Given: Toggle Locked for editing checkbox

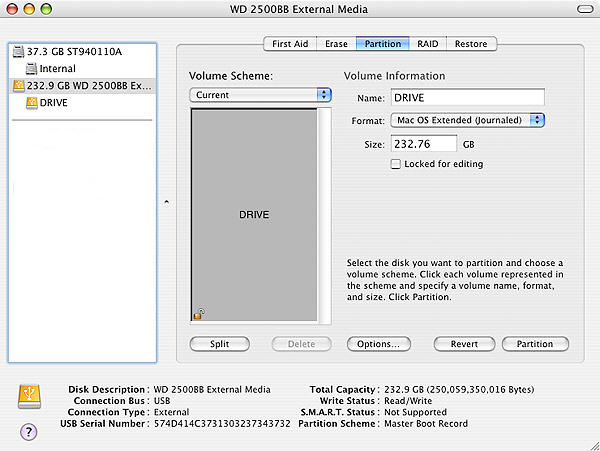Looking at the screenshot, I should coord(395,164).
